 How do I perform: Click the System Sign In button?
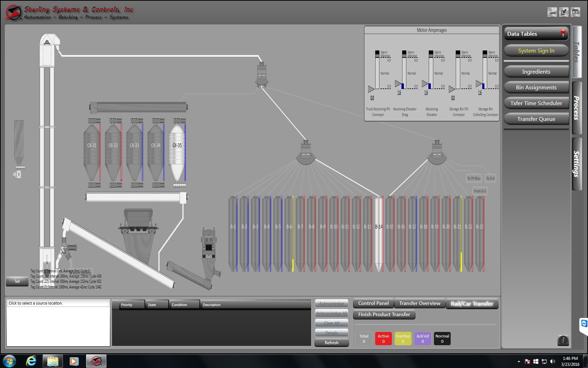coord(536,51)
